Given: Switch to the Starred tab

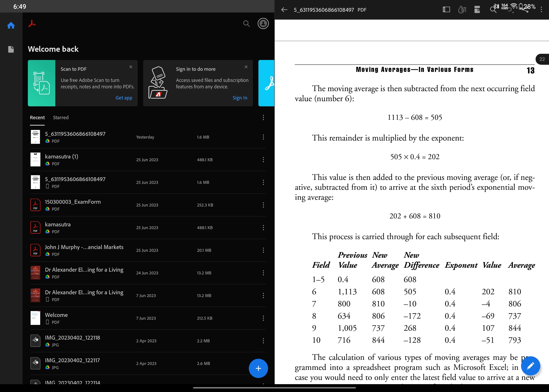Looking at the screenshot, I should point(61,118).
